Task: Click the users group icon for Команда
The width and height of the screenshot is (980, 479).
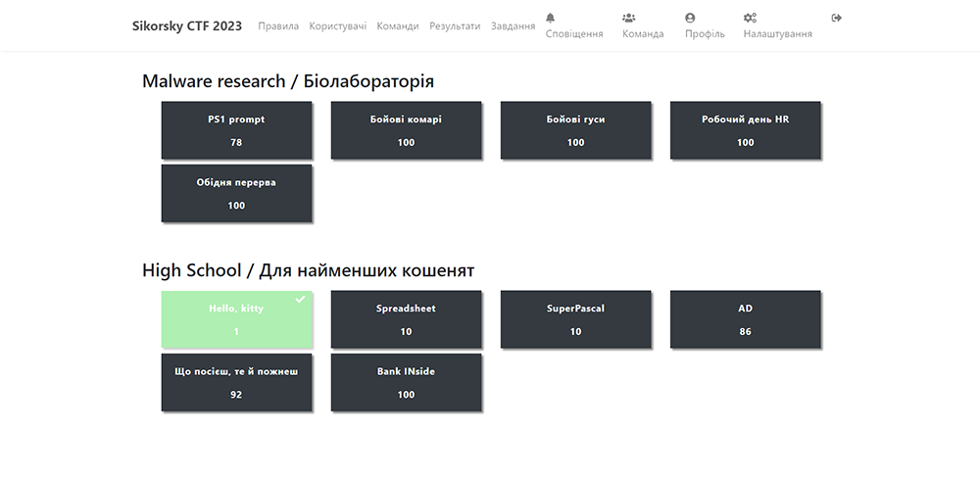Action: coord(628,18)
